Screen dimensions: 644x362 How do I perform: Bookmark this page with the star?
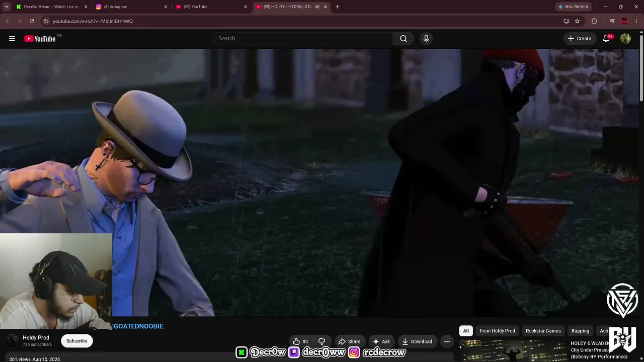577,21
